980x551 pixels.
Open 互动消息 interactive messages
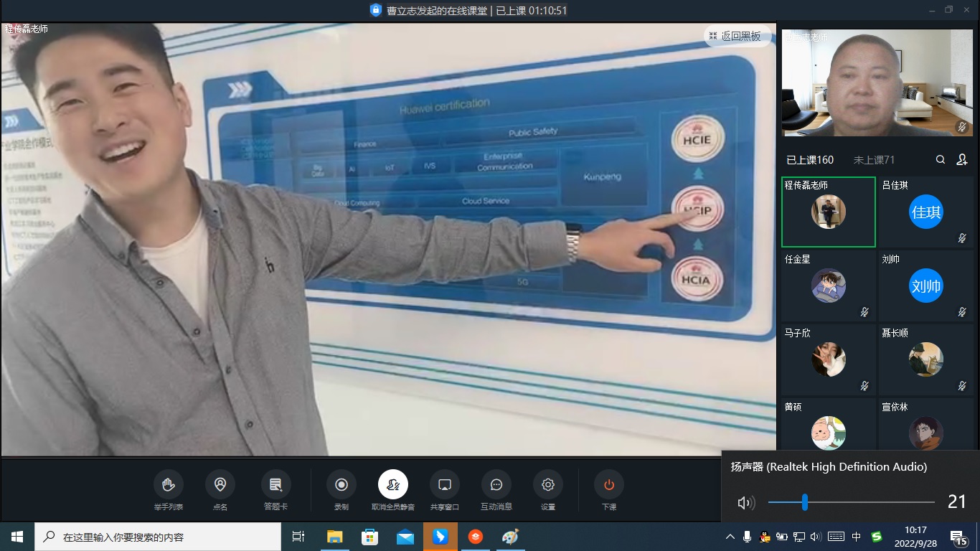click(x=496, y=485)
